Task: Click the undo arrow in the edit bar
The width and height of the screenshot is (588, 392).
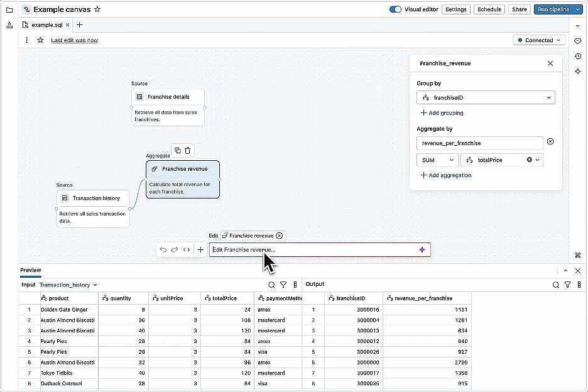Action: (x=164, y=249)
